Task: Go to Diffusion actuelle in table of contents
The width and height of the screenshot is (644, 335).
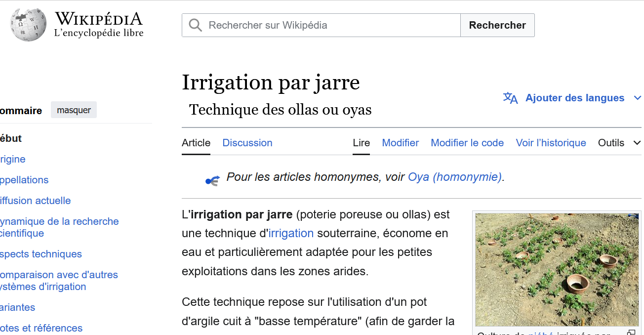Action: [36, 201]
